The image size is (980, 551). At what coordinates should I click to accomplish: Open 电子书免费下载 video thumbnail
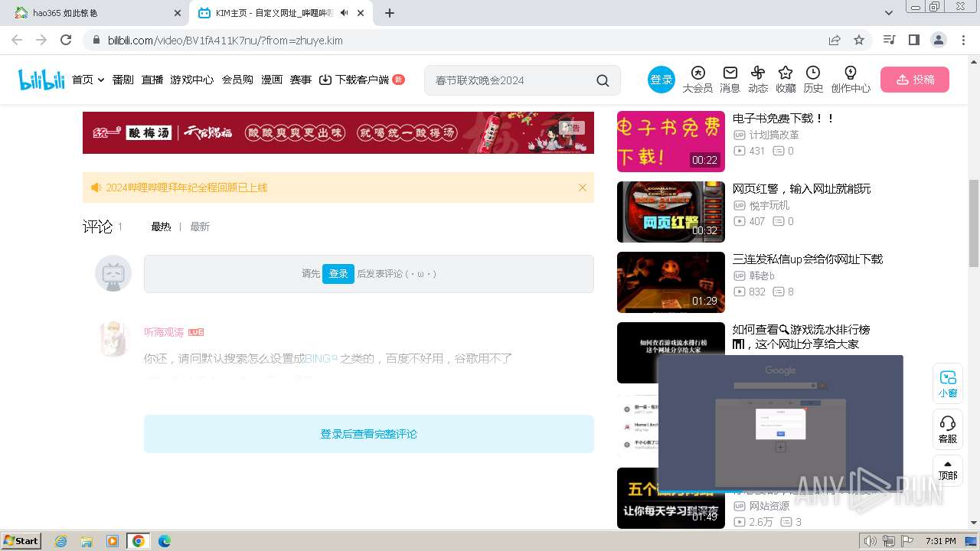pyautogui.click(x=671, y=142)
